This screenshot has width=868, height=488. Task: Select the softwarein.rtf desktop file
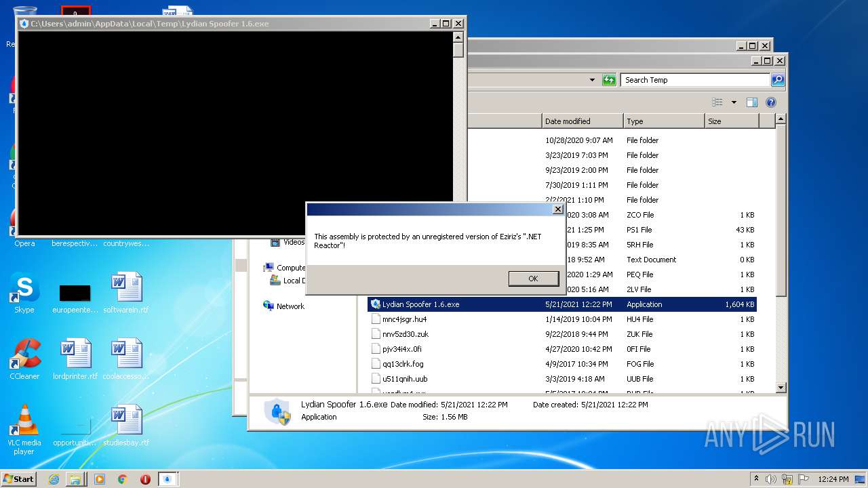[x=126, y=293]
